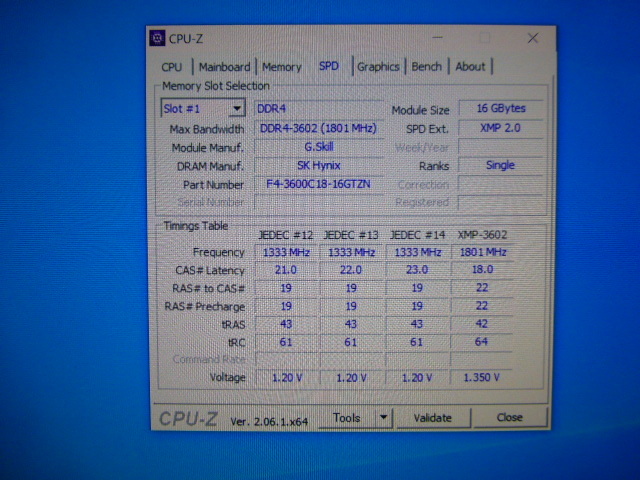Select the DDR4-3602 (1801 MHz) bandwidth value
The width and height of the screenshot is (640, 480).
click(318, 128)
